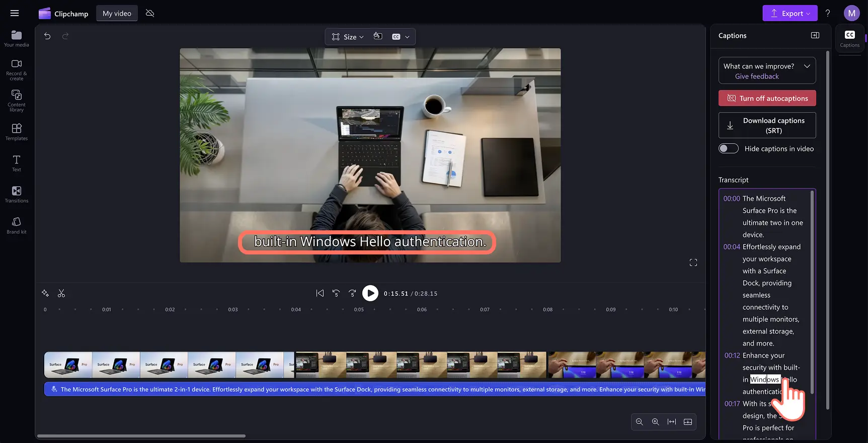Viewport: 868px width, 443px height.
Task: Click Turn off autocaptions button
Action: tap(767, 98)
